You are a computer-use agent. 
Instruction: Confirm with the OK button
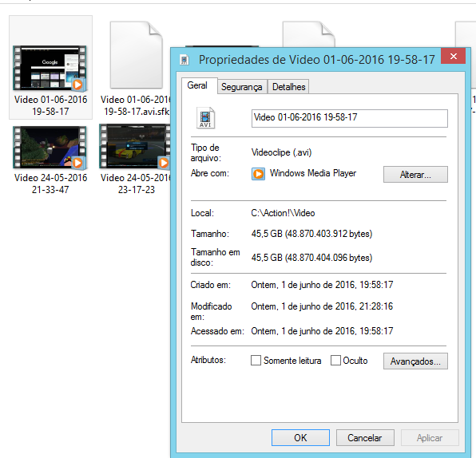(300, 438)
